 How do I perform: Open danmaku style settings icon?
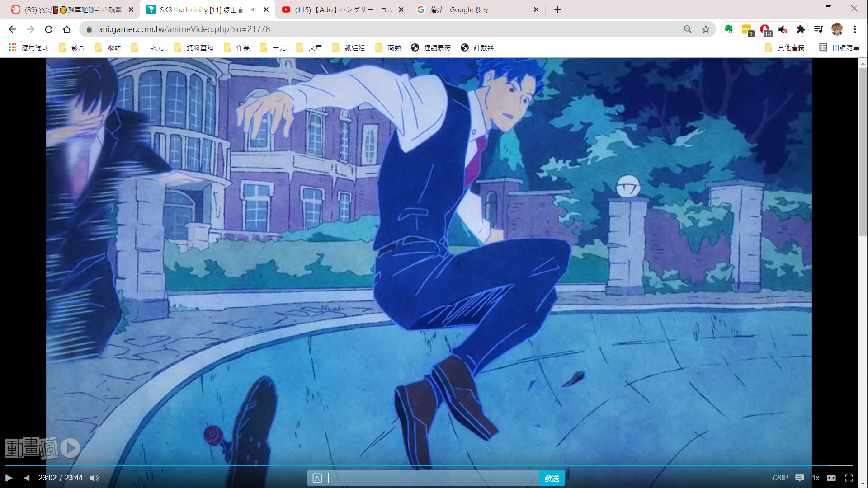pos(317,478)
